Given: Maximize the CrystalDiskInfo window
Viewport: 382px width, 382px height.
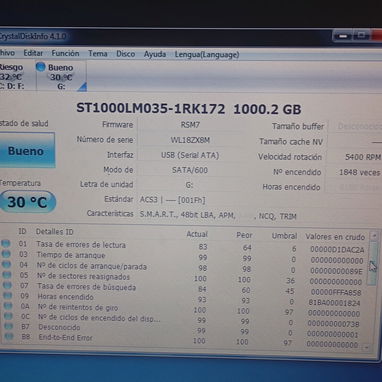Looking at the screenshot, I should pos(361,35).
